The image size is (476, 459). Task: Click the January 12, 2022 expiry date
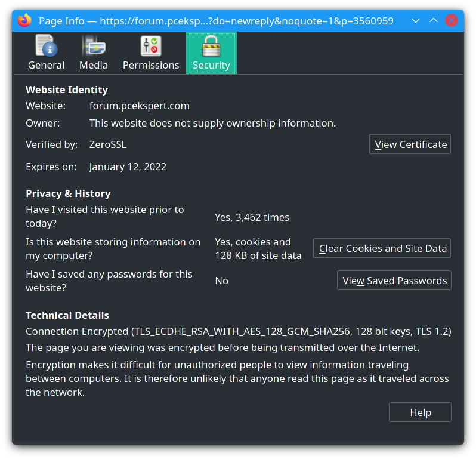point(128,167)
